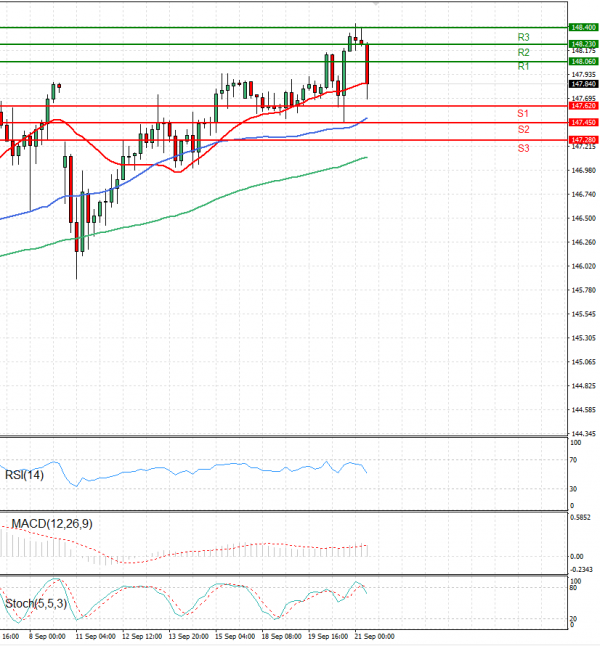Click the 146.020 price axis value
Viewport: 600px width, 646px height.
coord(584,267)
